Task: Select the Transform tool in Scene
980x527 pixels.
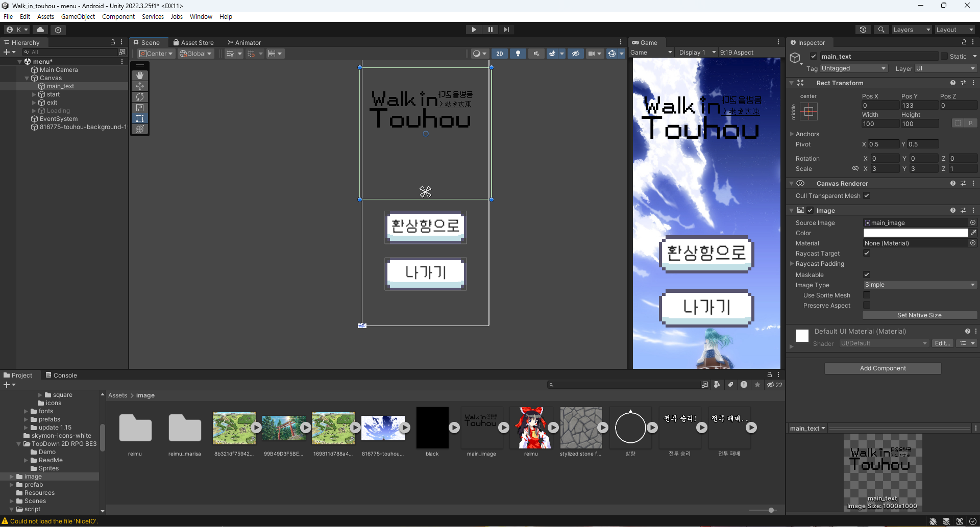Action: point(140,129)
